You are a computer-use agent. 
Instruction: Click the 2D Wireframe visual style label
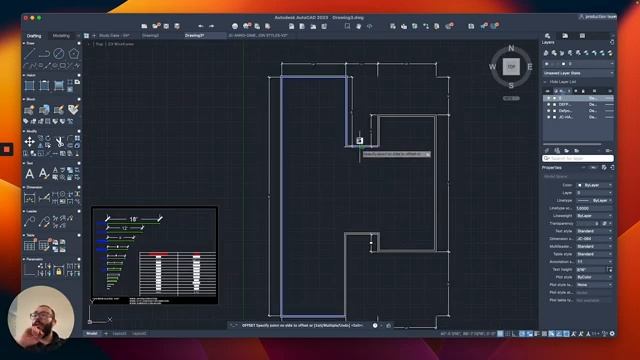[121, 44]
